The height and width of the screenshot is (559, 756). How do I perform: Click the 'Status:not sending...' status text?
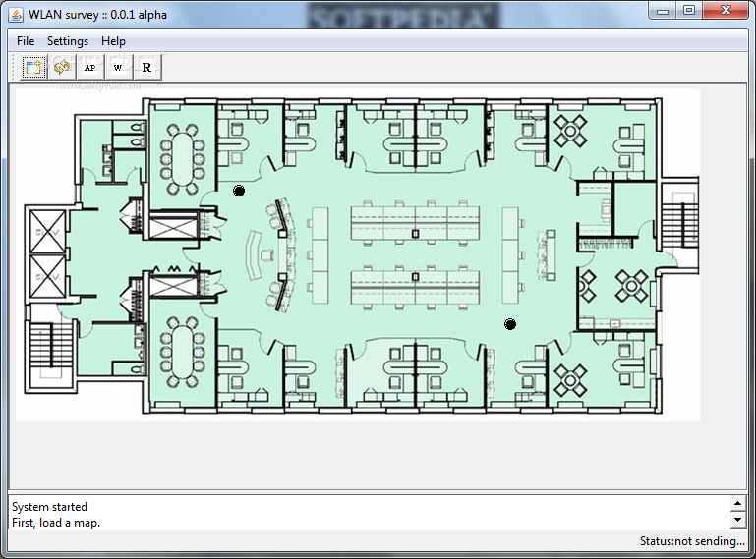pos(692,541)
